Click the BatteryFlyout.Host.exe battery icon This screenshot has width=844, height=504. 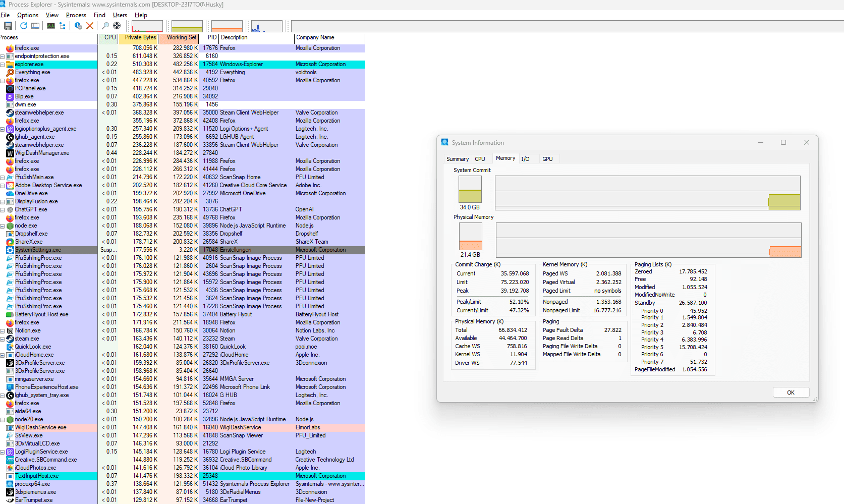10,314
